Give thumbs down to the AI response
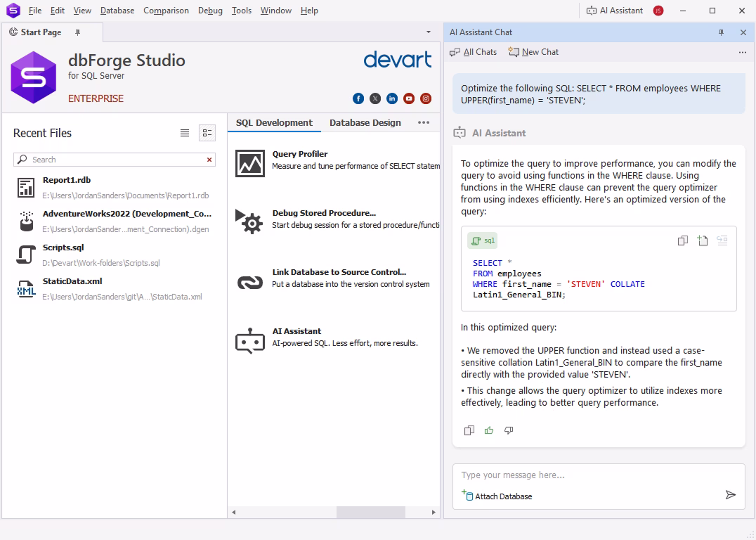The height and width of the screenshot is (540, 756). (509, 430)
